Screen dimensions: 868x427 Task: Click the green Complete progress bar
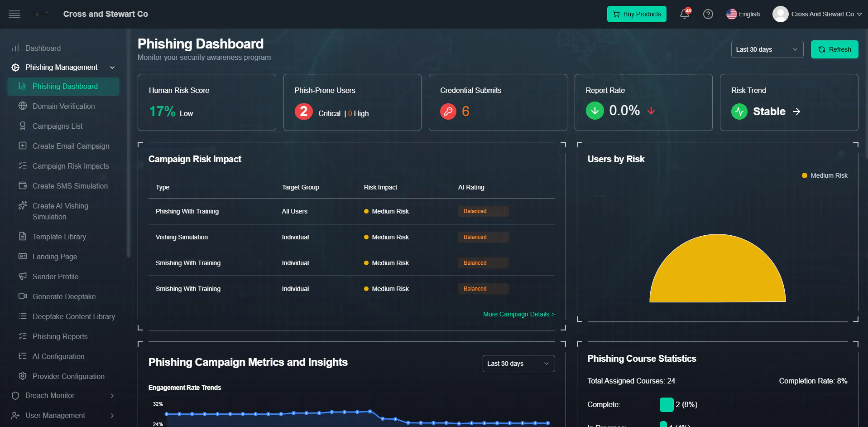click(x=667, y=405)
